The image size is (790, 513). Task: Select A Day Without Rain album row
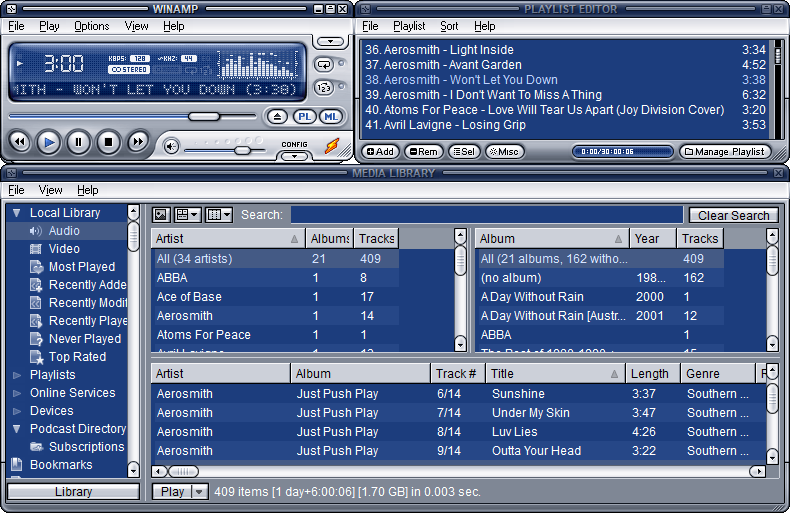pyautogui.click(x=600, y=297)
